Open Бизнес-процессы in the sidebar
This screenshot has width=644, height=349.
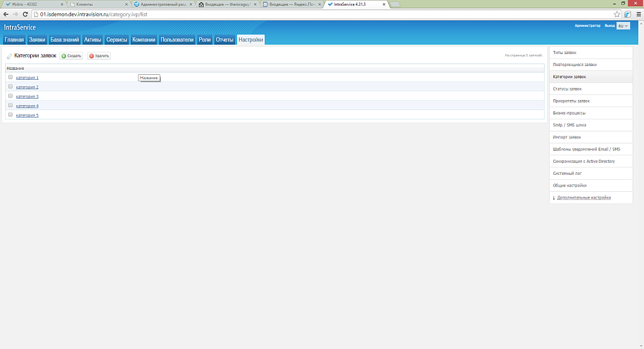(x=591, y=113)
